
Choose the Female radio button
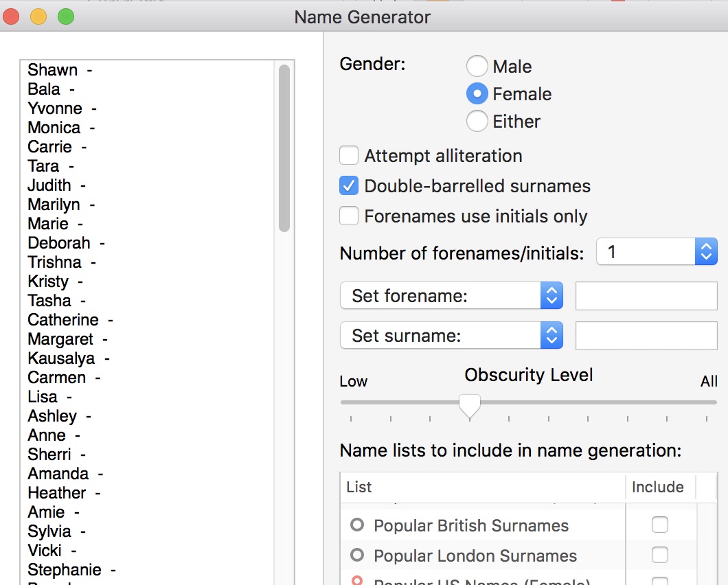pyautogui.click(x=477, y=94)
